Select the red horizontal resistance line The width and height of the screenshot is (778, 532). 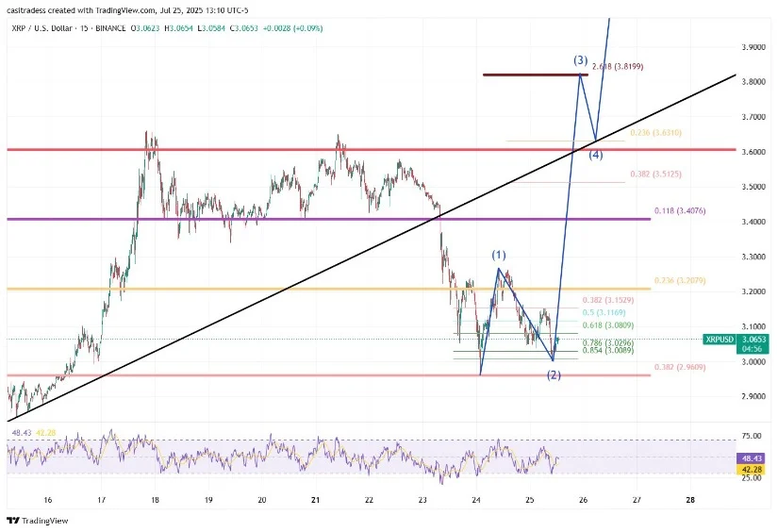pyautogui.click(x=283, y=149)
